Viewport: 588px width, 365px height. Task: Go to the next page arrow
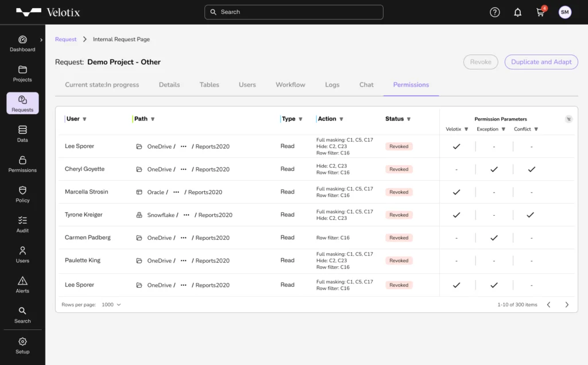(x=567, y=305)
